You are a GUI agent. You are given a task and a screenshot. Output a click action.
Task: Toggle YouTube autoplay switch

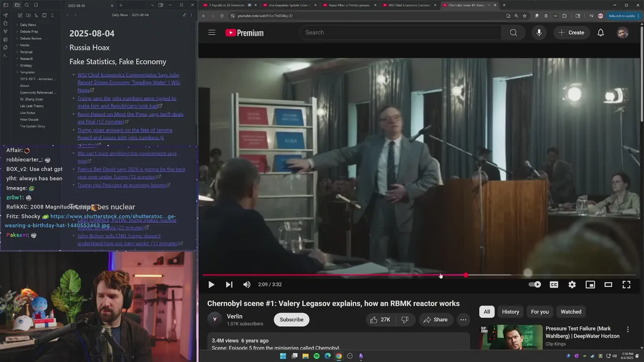pos(535,285)
